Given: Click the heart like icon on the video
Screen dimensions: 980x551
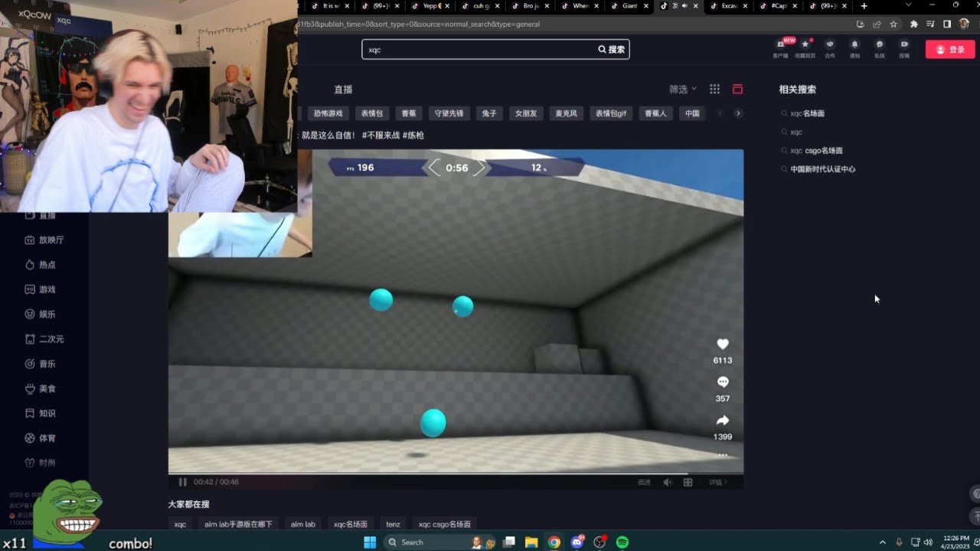Looking at the screenshot, I should [722, 344].
